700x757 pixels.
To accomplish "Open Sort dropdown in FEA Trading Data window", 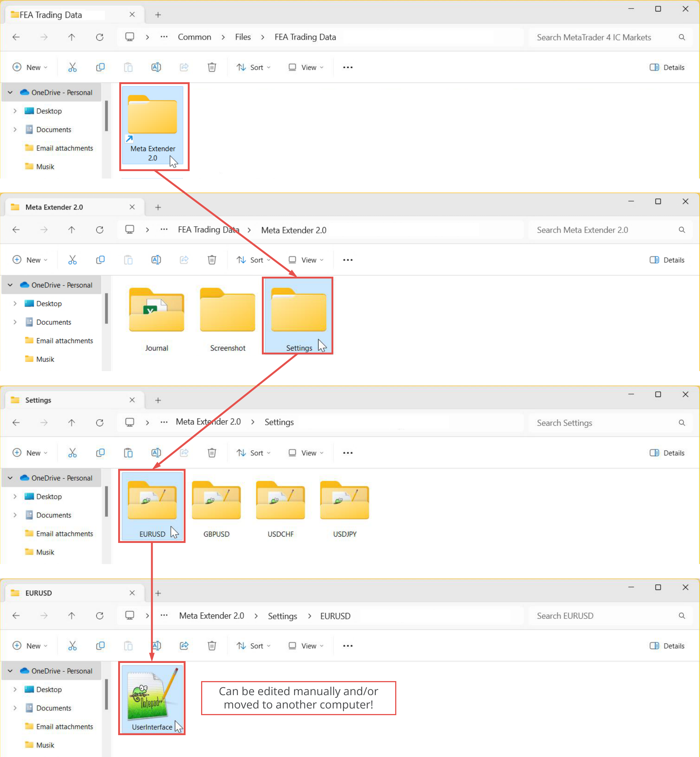I will [253, 67].
